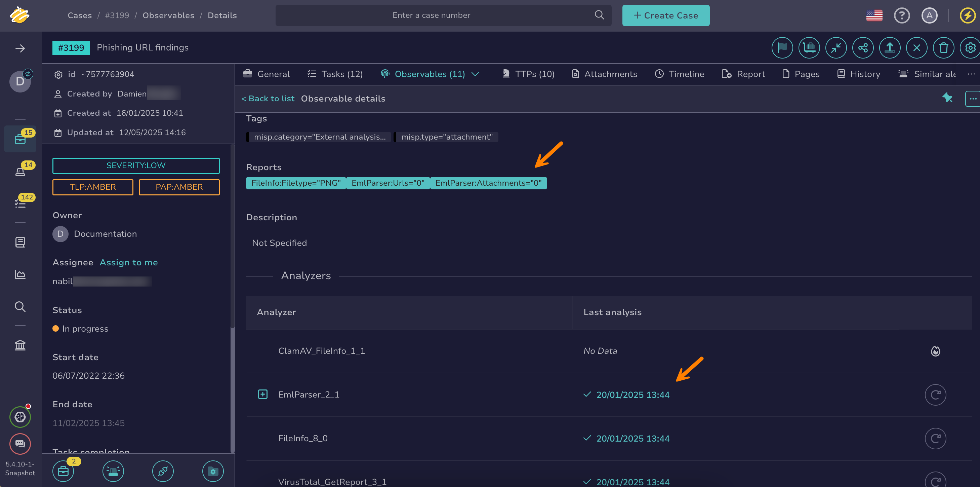
Task: Switch to Pages tab
Action: pos(801,74)
